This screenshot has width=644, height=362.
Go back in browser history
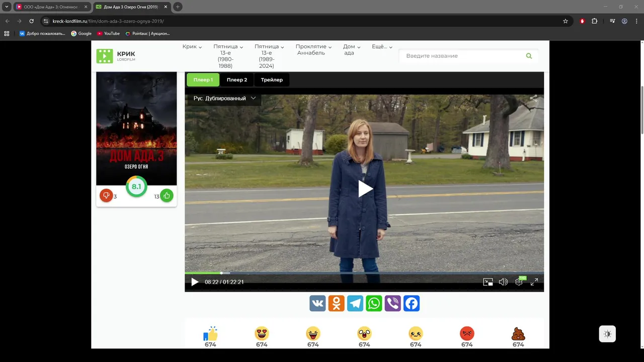(8, 21)
